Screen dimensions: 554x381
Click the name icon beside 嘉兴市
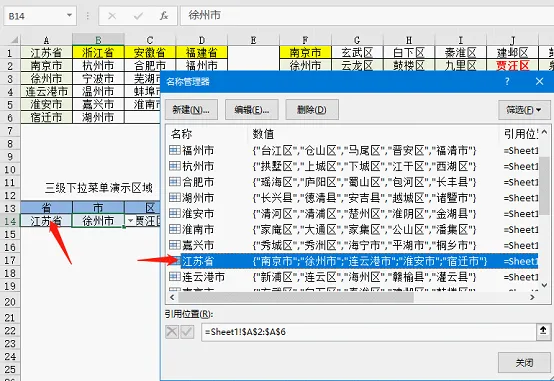(175, 245)
